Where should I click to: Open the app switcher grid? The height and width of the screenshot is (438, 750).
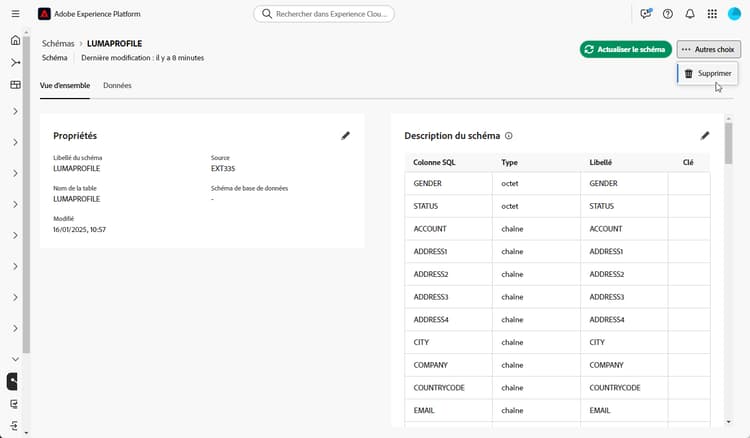pos(712,14)
